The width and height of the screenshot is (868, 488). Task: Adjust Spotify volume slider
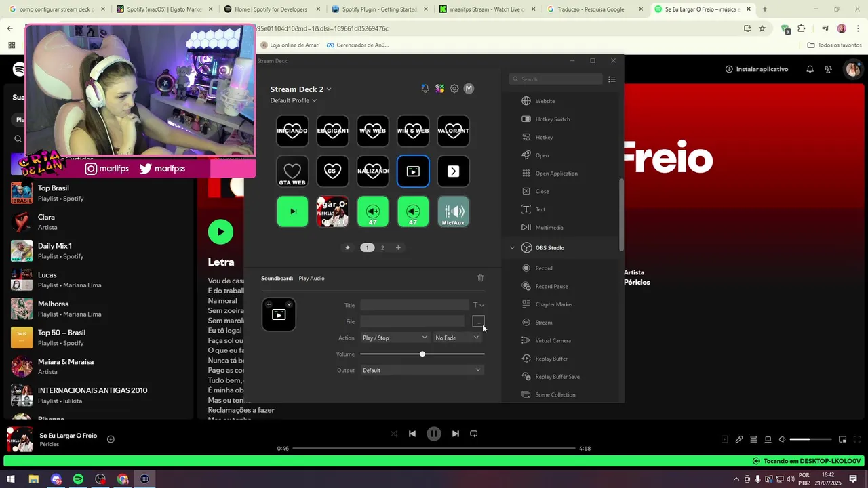pos(810,439)
